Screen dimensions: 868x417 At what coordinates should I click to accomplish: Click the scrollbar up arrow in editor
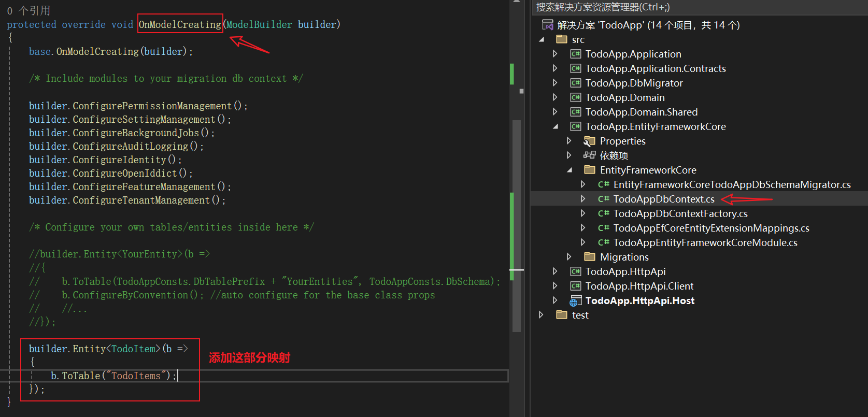tap(517, 2)
